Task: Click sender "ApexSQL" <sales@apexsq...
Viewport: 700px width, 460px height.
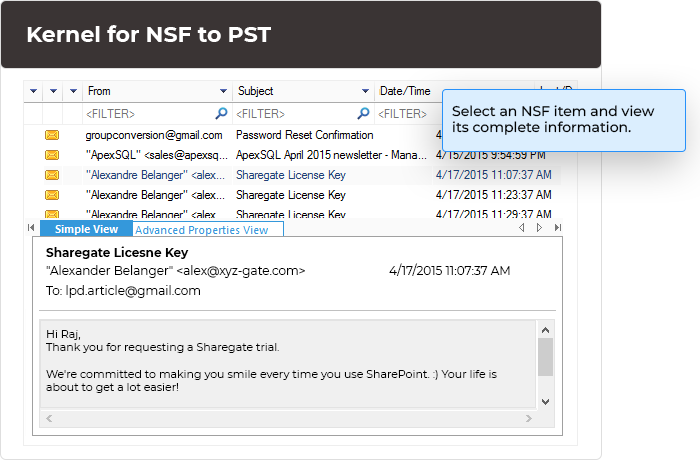Action: [156, 155]
